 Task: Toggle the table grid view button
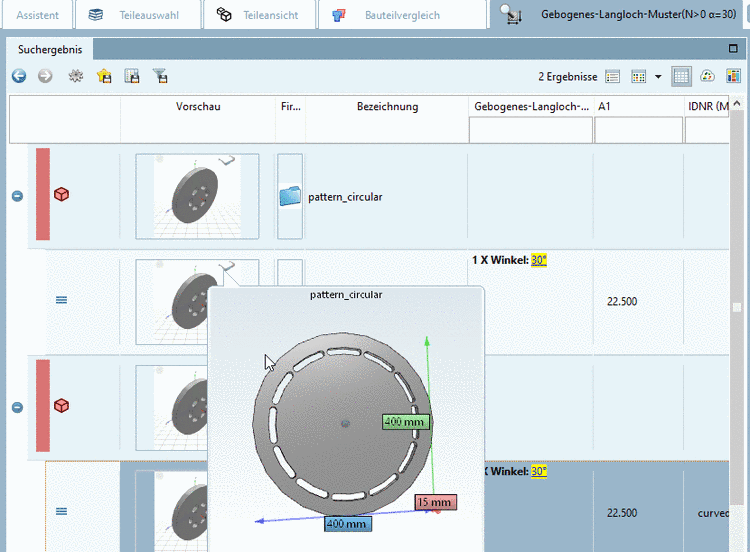tap(681, 76)
